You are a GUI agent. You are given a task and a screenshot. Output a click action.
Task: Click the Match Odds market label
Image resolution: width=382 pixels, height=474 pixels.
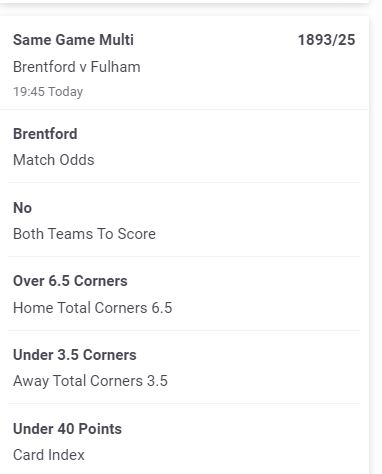pyautogui.click(x=54, y=160)
